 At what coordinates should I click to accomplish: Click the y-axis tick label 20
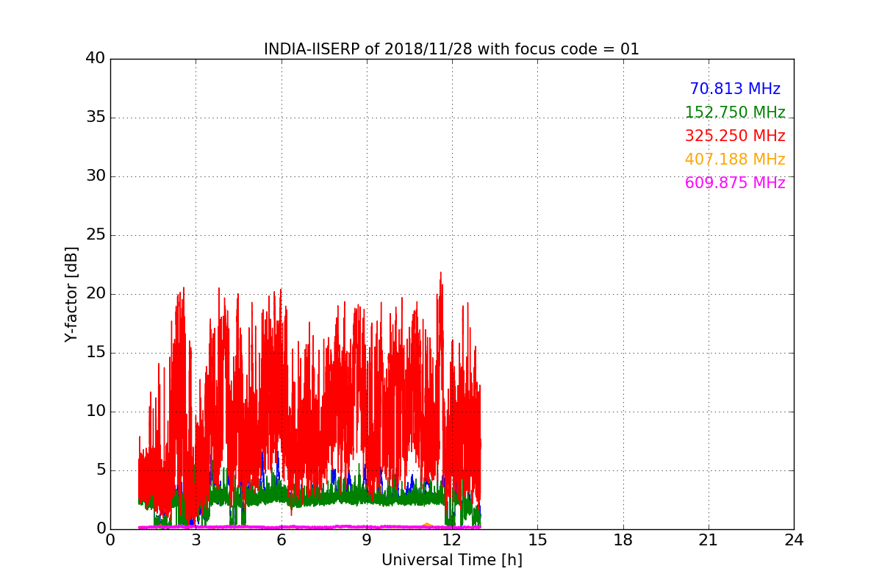point(96,294)
